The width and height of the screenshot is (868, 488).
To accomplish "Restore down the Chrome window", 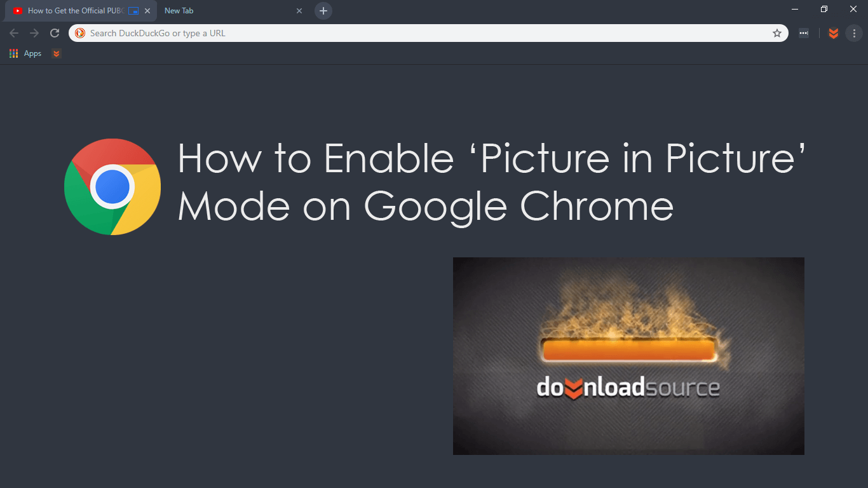I will click(824, 9).
